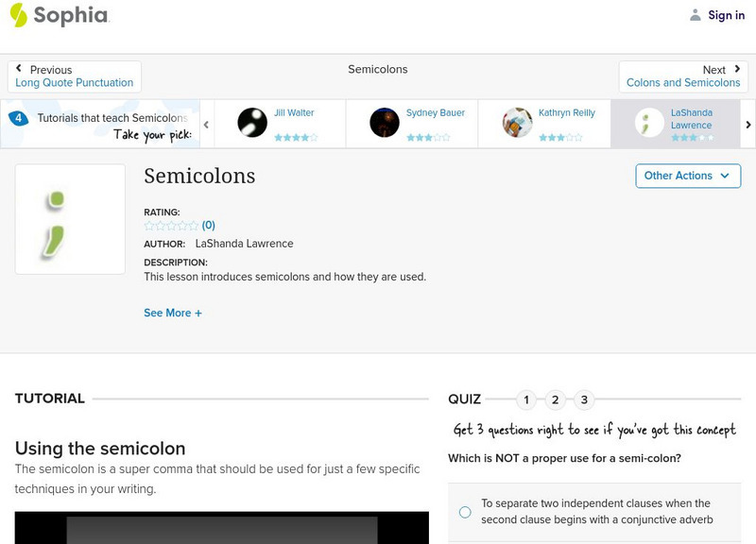Jump to quiz question 1
This screenshot has width=756, height=544.
526,399
